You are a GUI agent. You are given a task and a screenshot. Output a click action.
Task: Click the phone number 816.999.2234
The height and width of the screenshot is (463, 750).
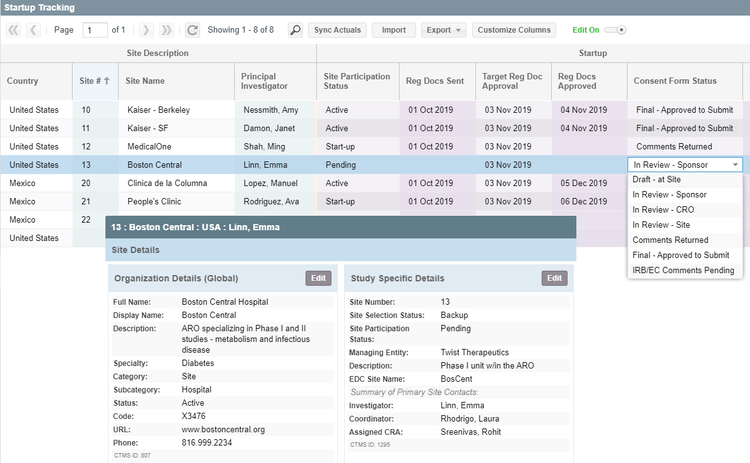(207, 443)
